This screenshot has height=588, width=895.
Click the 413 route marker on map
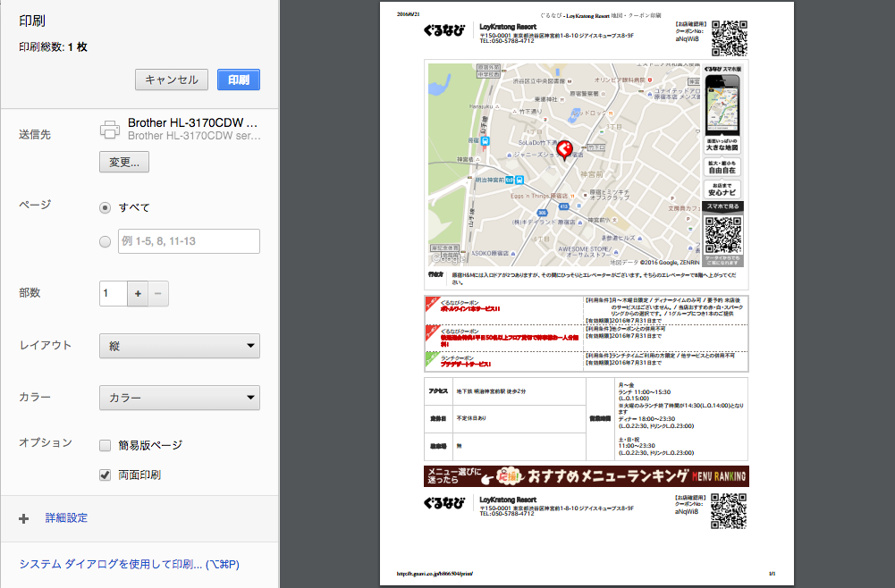point(564,206)
